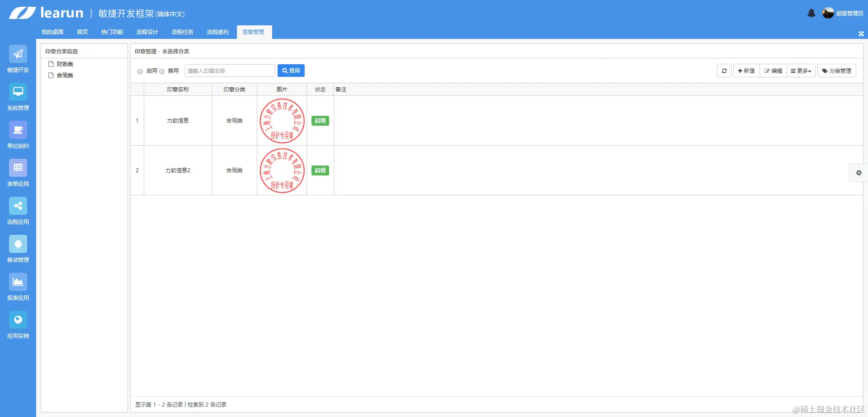
Task: Open the 单位组织 coffee cup icon
Action: pos(18,130)
